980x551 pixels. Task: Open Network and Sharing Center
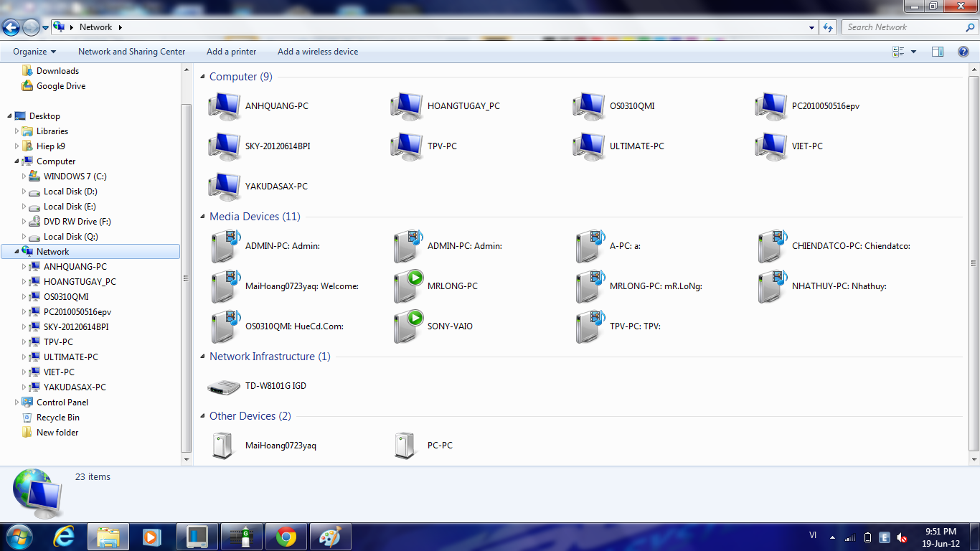pyautogui.click(x=132, y=52)
